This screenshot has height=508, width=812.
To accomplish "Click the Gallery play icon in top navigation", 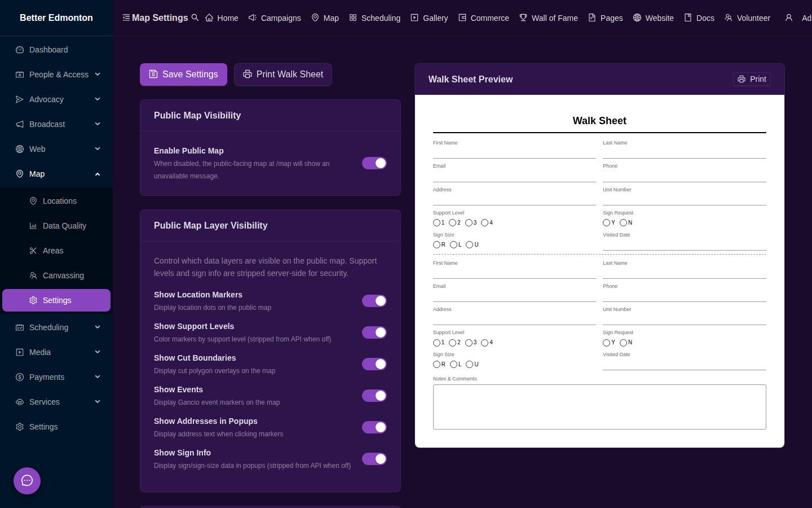I will [x=414, y=17].
